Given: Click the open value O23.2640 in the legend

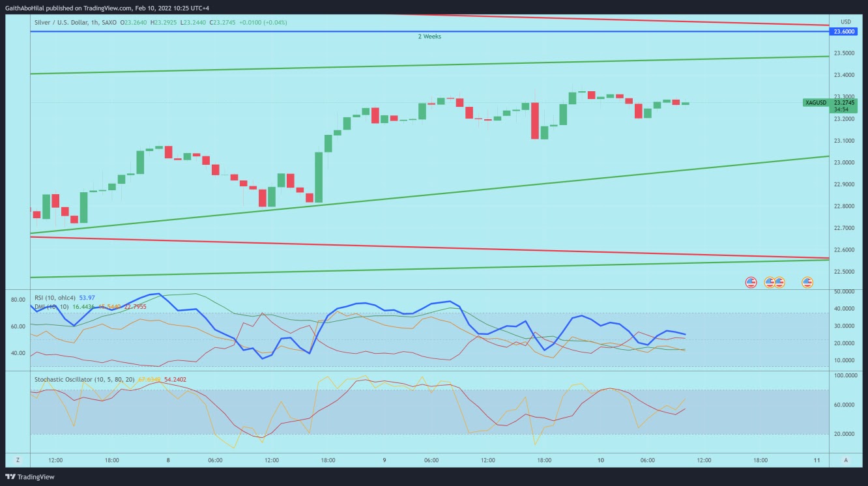Looking at the screenshot, I should point(134,22).
